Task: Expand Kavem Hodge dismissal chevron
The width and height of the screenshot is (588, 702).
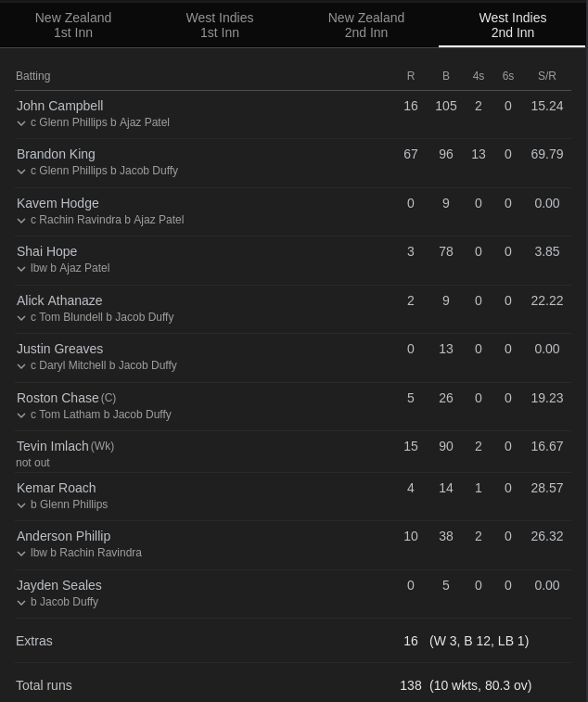Action: (x=21, y=221)
